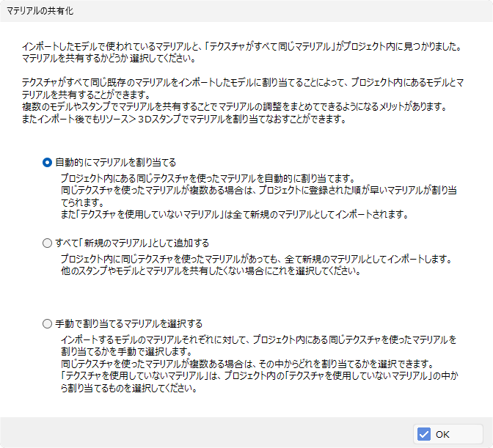
Task: Click the sentence その中からどれを割り当てるかを選択できます
Action: (346, 364)
